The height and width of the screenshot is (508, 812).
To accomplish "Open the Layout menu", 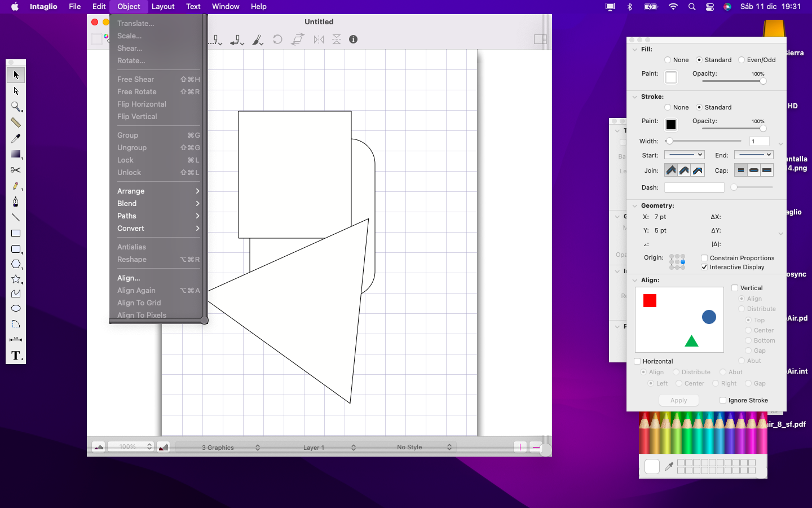I will pos(163,7).
